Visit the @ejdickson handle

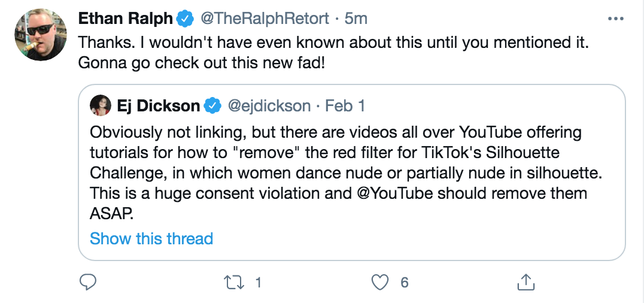(x=269, y=106)
